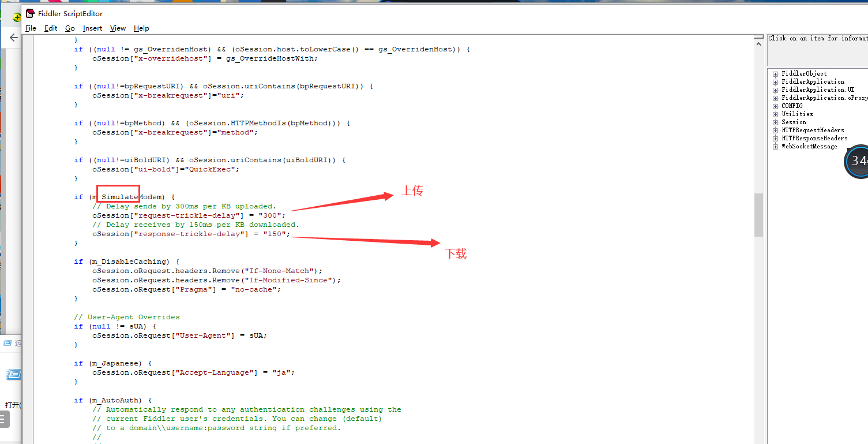
Task: Click the "if (m_DisableCaching)" line
Action: point(126,262)
